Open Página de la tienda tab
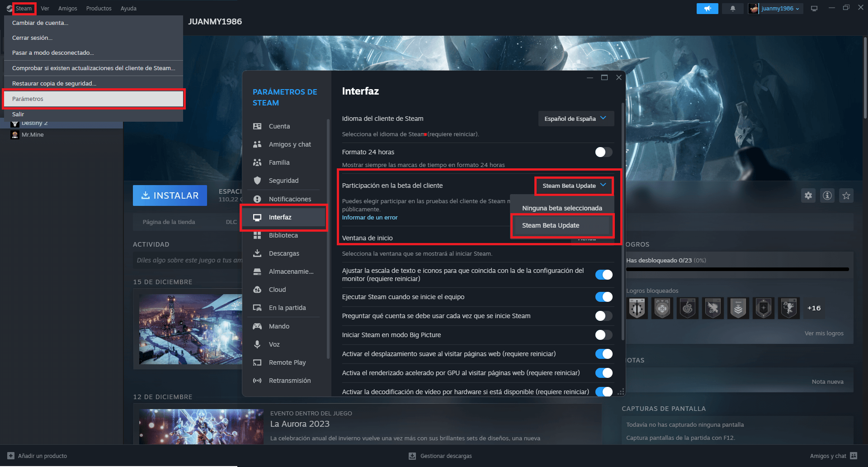This screenshot has width=868, height=467. pos(169,222)
